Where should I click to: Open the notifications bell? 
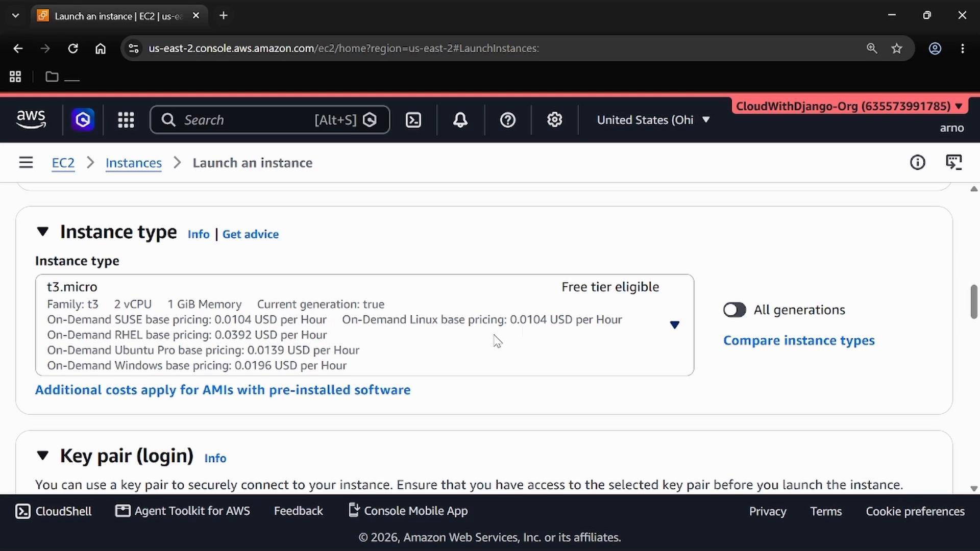click(x=460, y=120)
